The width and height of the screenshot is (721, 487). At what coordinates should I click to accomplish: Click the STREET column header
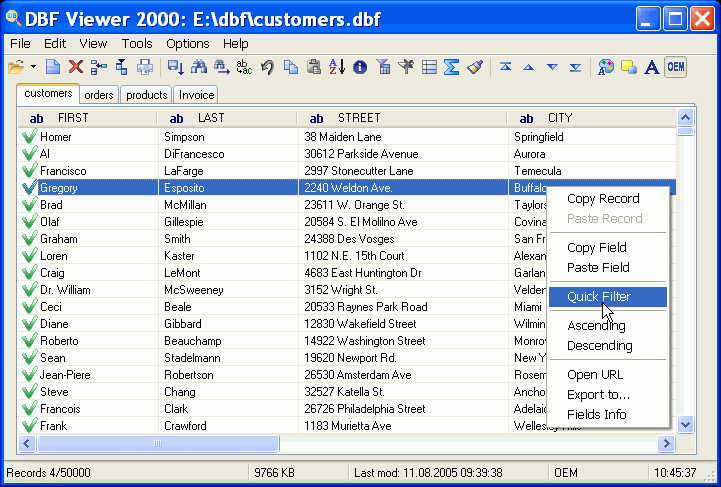[x=402, y=118]
